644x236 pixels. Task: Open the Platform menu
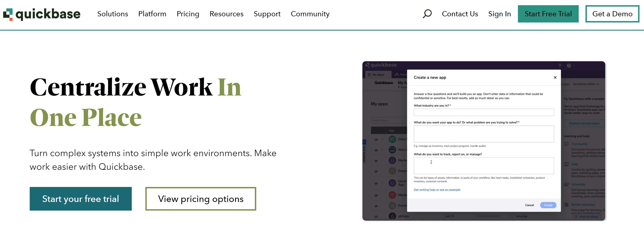152,14
